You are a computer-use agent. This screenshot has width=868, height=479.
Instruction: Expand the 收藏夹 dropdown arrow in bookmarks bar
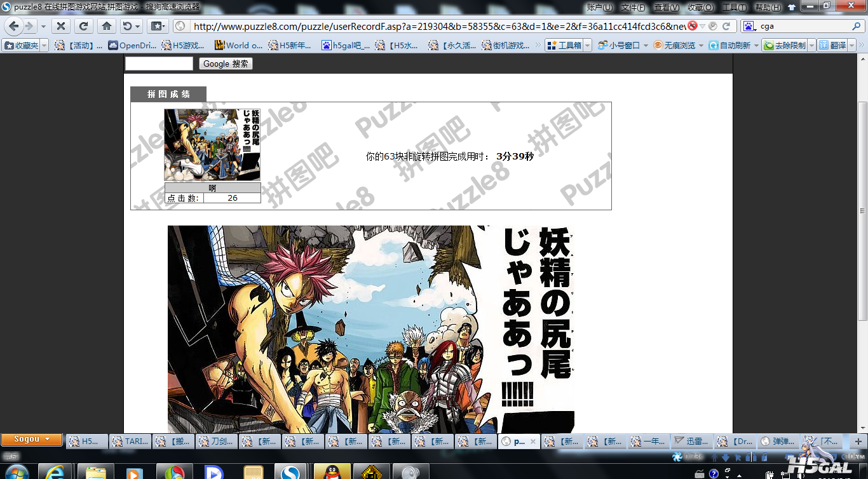pyautogui.click(x=44, y=46)
